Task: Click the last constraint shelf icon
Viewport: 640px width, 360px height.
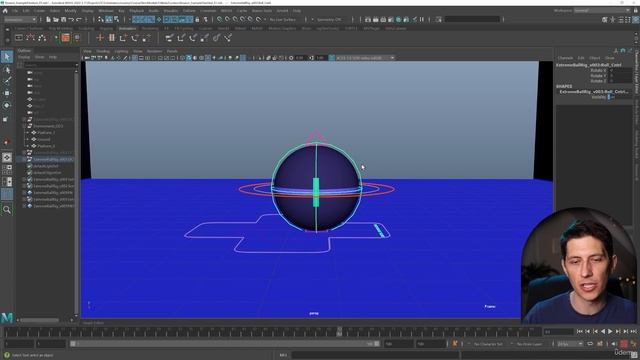Action: [x=228, y=38]
